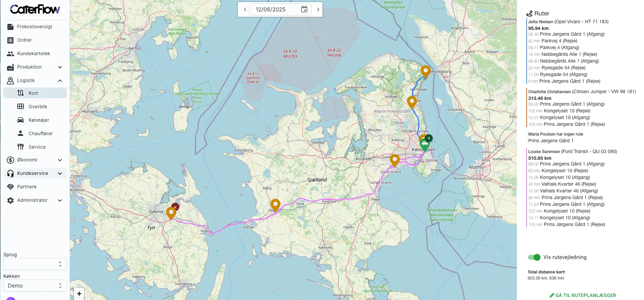Click the Partnere handshake icon
This screenshot has height=300, width=644.
click(x=10, y=187)
